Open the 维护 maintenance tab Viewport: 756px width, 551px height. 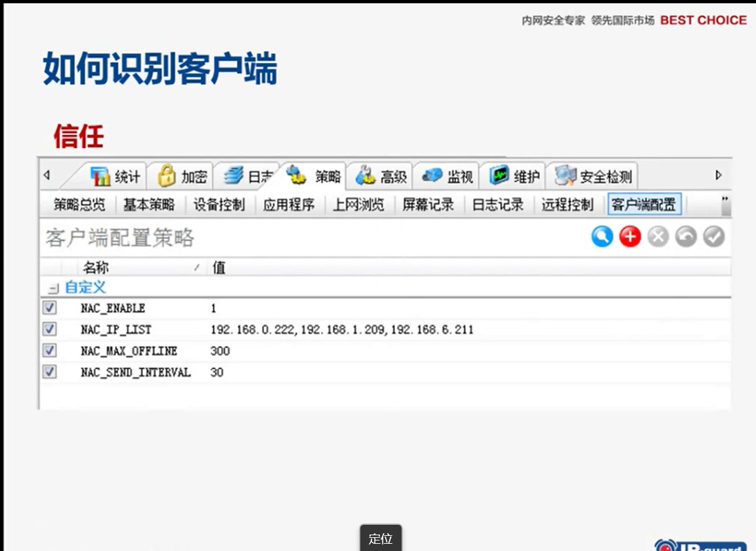click(515, 176)
